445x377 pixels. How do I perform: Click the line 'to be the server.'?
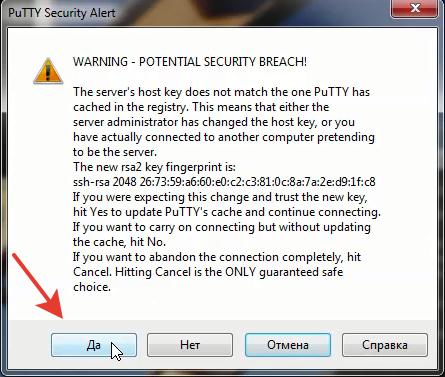[115, 152]
